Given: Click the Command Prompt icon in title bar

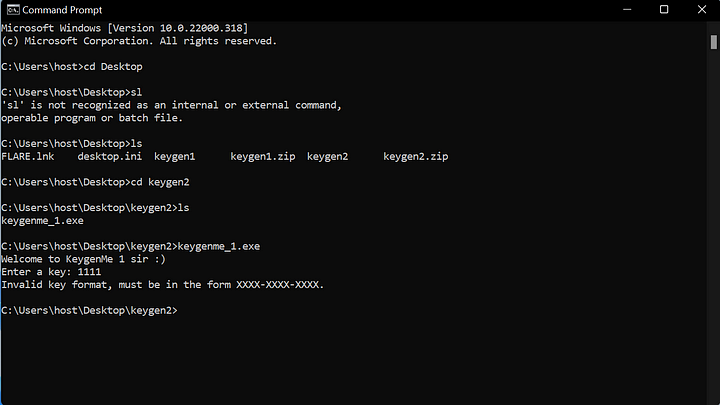Looking at the screenshot, I should tap(13, 10).
